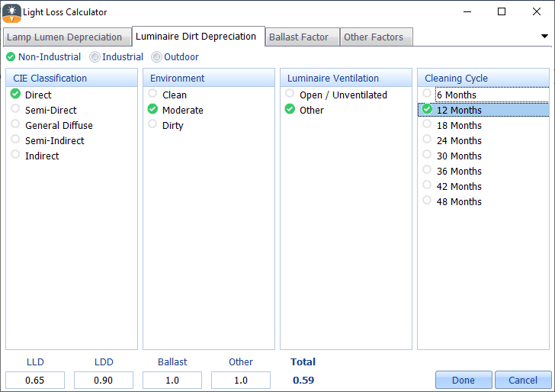Click the Ballast label above its field

pos(172,362)
